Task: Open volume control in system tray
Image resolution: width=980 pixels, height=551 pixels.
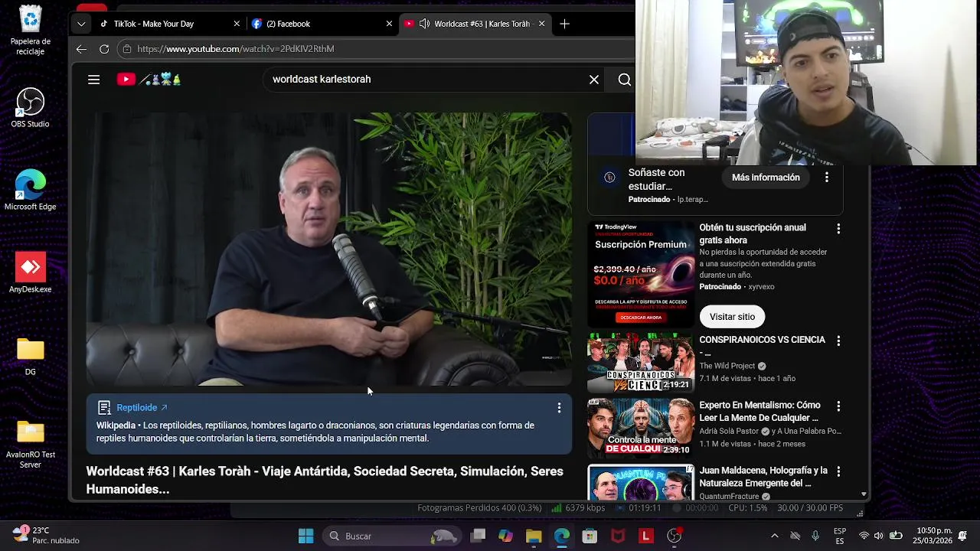Action: pos(878,536)
